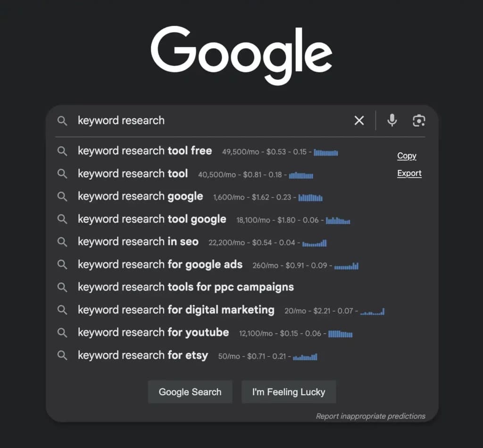Viewport: 483px width, 448px height.
Task: Click the magnifier icon in search bar
Action: coord(62,121)
